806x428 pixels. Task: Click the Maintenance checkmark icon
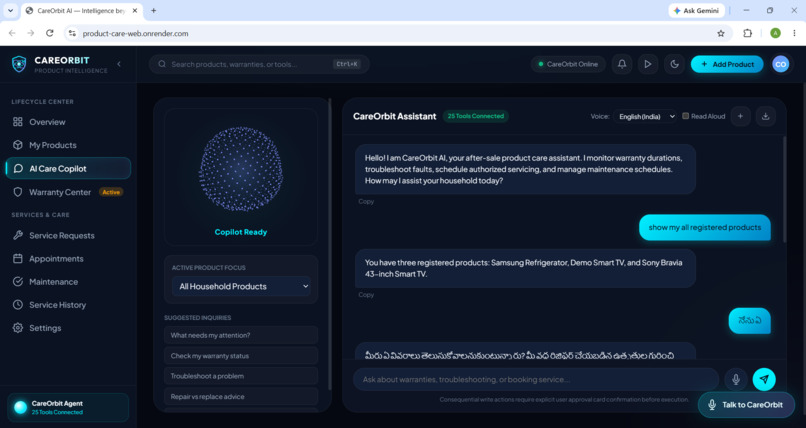point(18,282)
